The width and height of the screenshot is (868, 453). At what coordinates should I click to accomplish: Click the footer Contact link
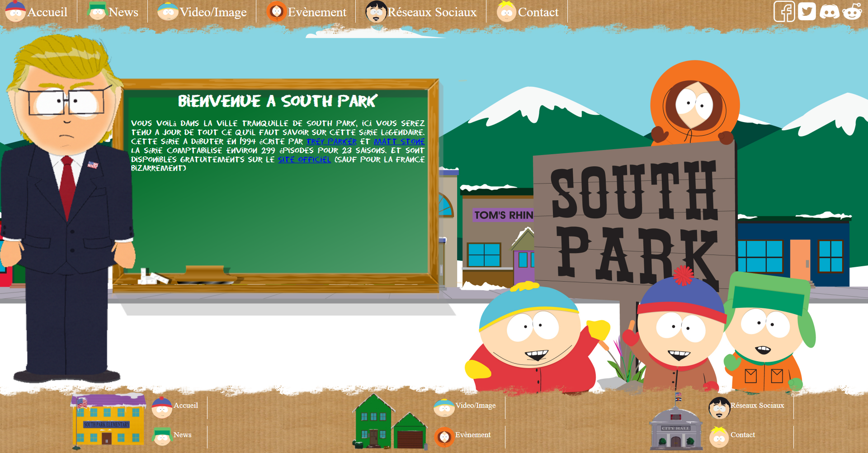click(743, 435)
